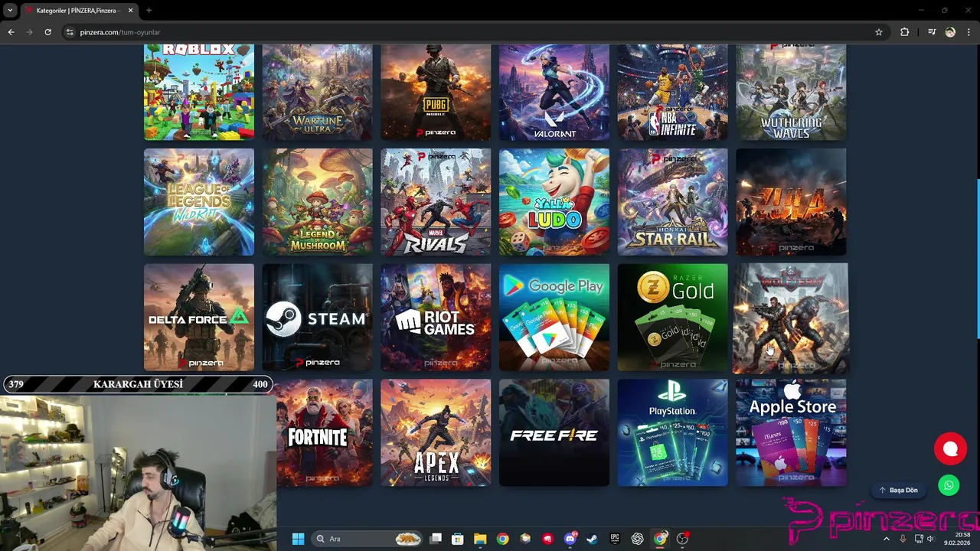The width and height of the screenshot is (980, 551).
Task: Open the Wartune Ultra game card
Action: pyautogui.click(x=317, y=92)
